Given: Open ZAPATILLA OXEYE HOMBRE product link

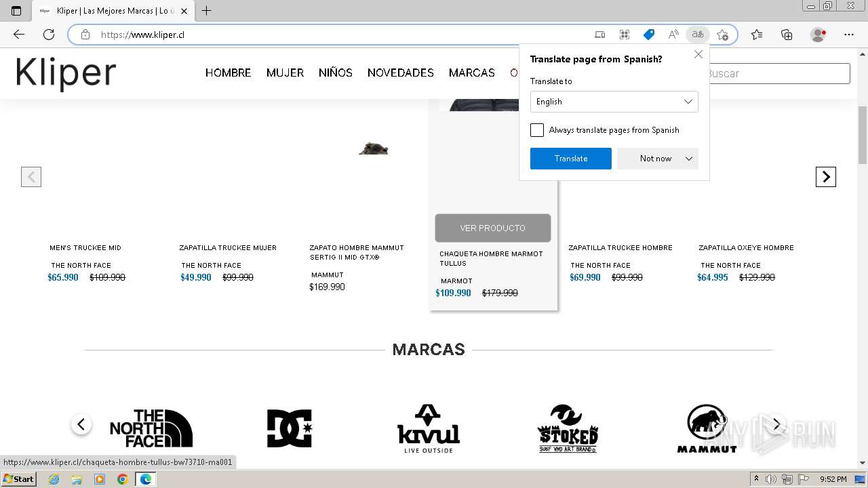Looking at the screenshot, I should 746,248.
